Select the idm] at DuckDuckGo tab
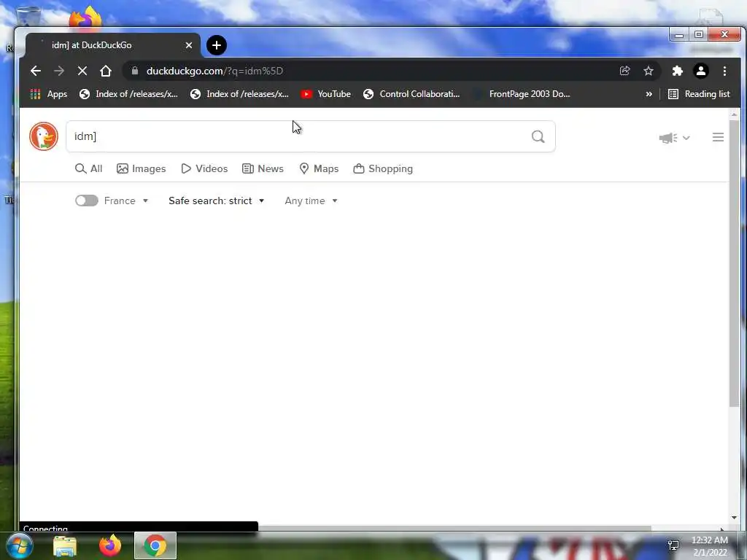This screenshot has width=747, height=560. (113, 45)
